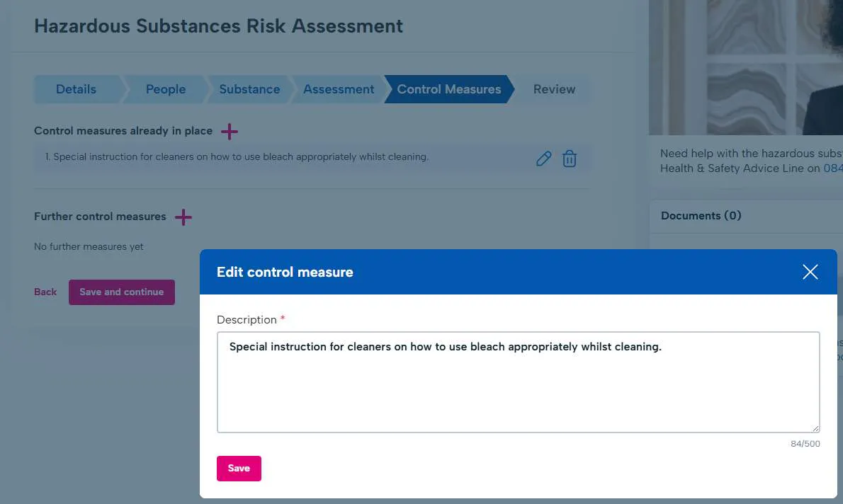Delete control measure 1 with trash icon

coord(570,159)
